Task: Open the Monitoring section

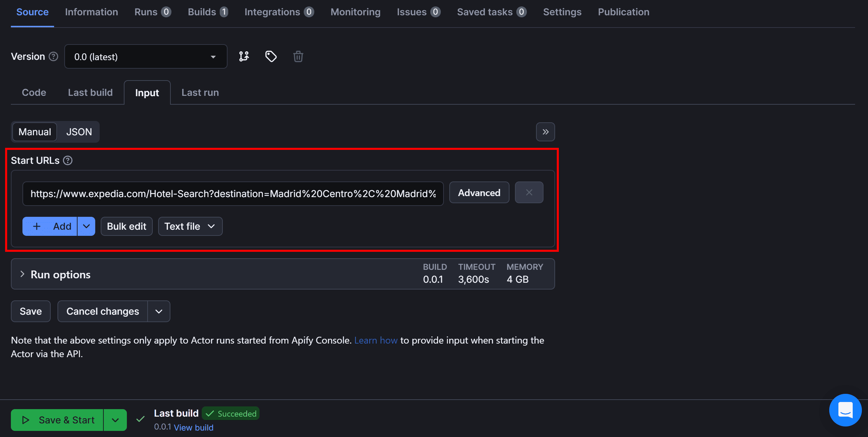Action: click(355, 12)
